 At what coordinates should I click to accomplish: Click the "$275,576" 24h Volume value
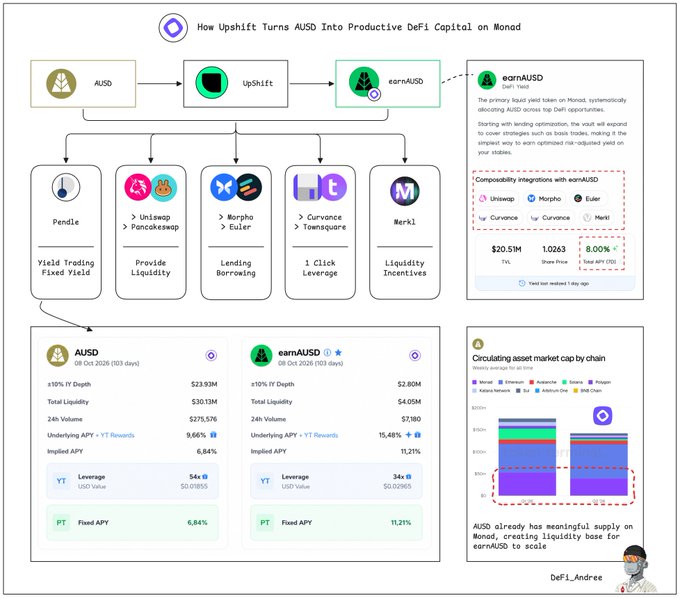203,419
